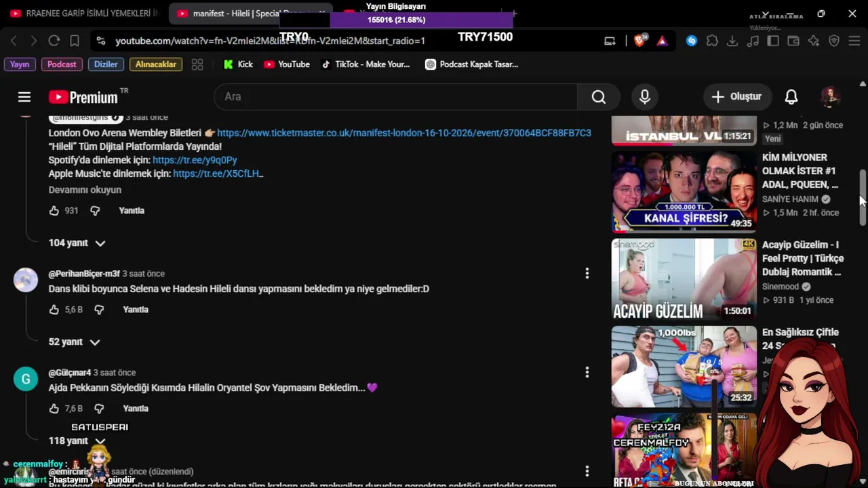
Task: Toggle the browser sidebar panel icon
Action: point(773,41)
